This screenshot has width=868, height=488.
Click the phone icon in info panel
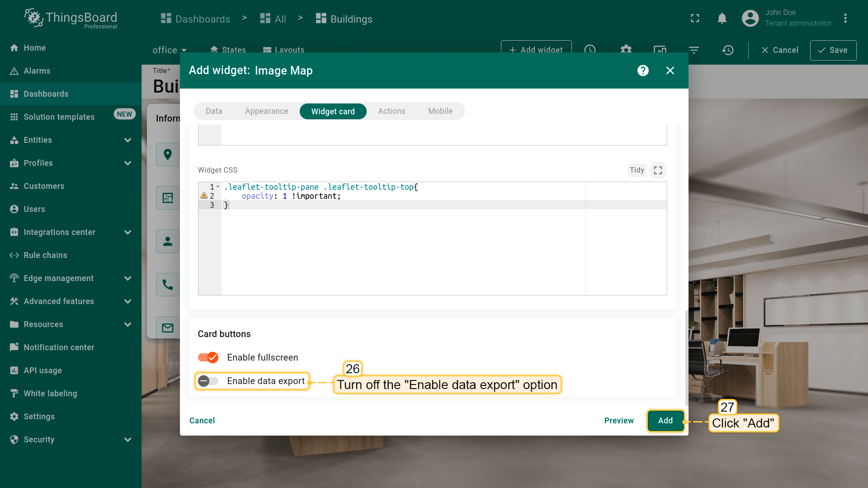(168, 285)
